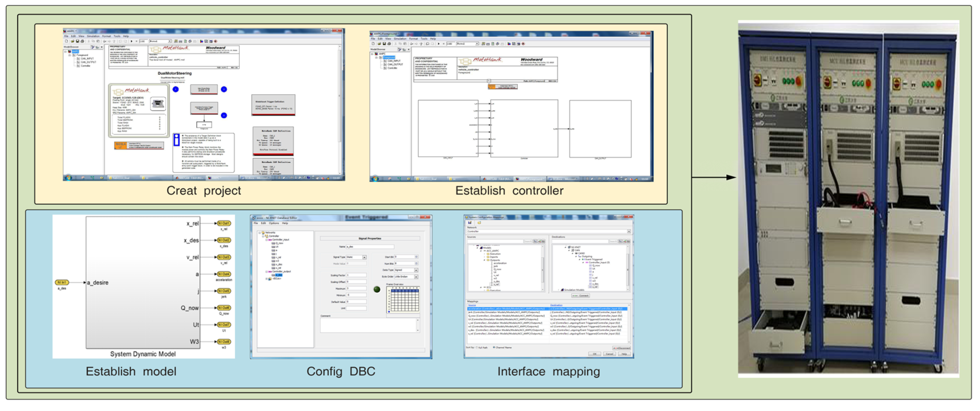Open the Options menu in the Database Editor
The width and height of the screenshot is (980, 411).
(x=274, y=224)
